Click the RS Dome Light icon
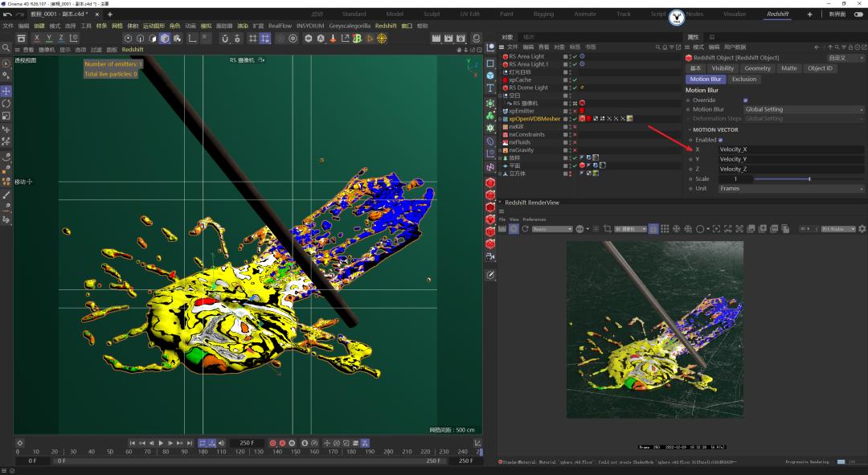Image resolution: width=868 pixels, height=475 pixels. (506, 88)
